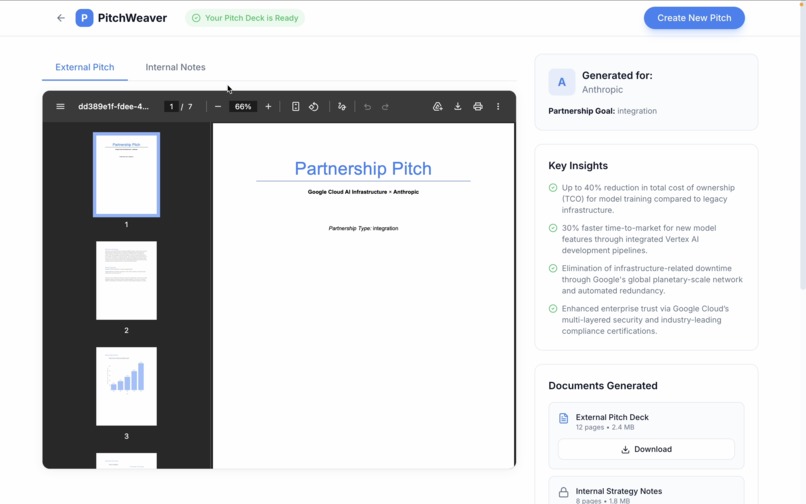Click the 'Enhanced enterprise trust' insight

point(645,320)
